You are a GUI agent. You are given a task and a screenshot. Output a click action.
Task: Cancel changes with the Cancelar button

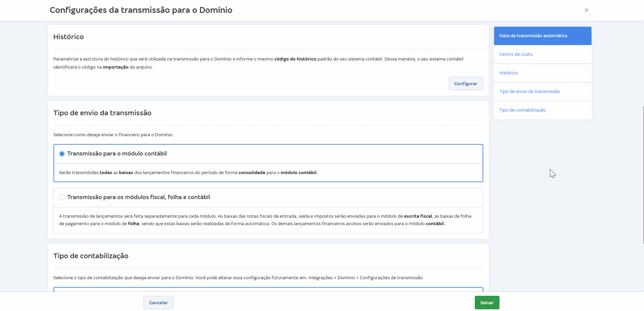(158, 302)
